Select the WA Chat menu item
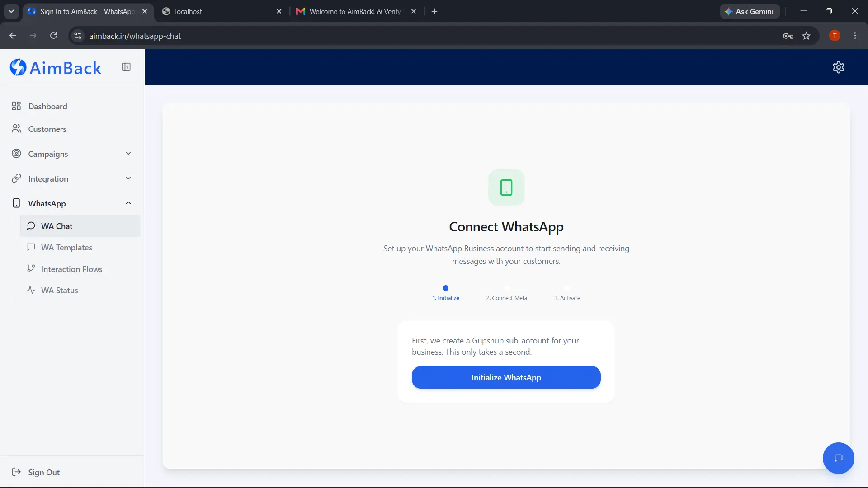The image size is (868, 488). (x=80, y=226)
